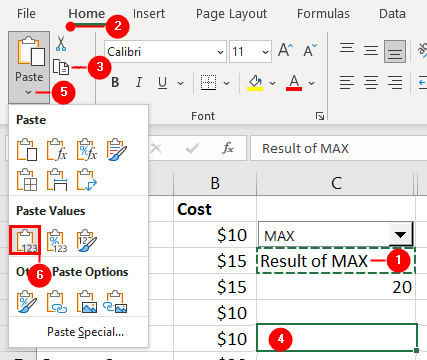
Task: Click Increase Font Size icon
Action: pyautogui.click(x=286, y=51)
